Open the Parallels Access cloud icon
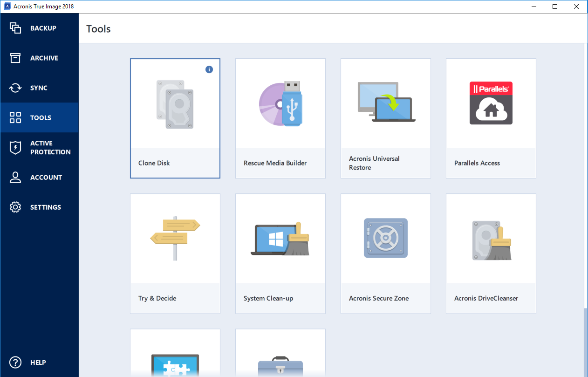Viewport: 588px width, 377px height. pyautogui.click(x=491, y=103)
